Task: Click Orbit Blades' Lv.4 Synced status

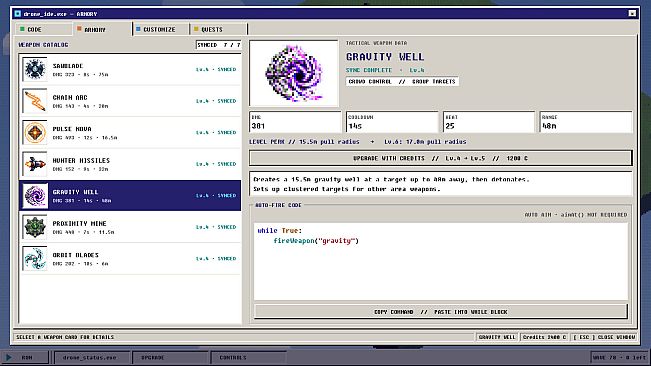Action: [216, 259]
